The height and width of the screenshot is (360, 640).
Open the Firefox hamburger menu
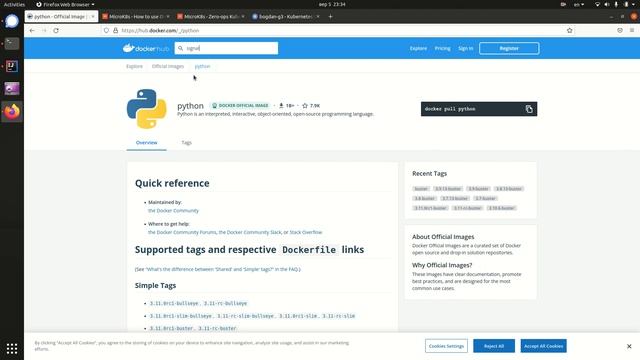coord(632,31)
